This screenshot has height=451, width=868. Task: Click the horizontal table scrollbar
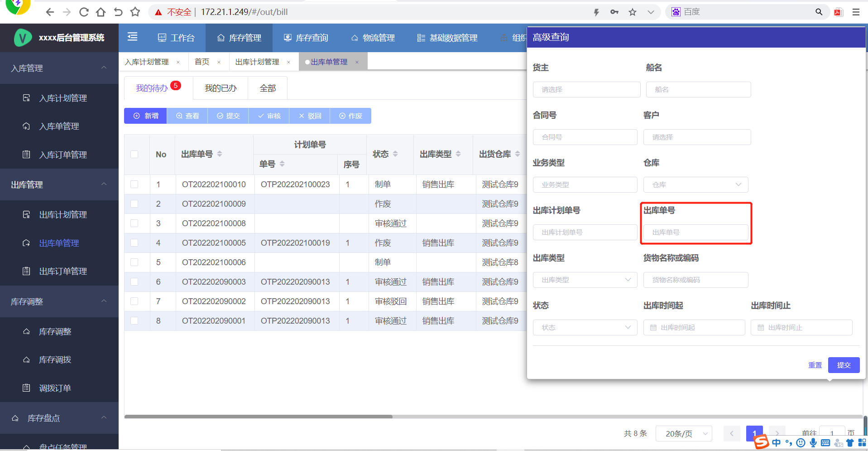(259, 417)
